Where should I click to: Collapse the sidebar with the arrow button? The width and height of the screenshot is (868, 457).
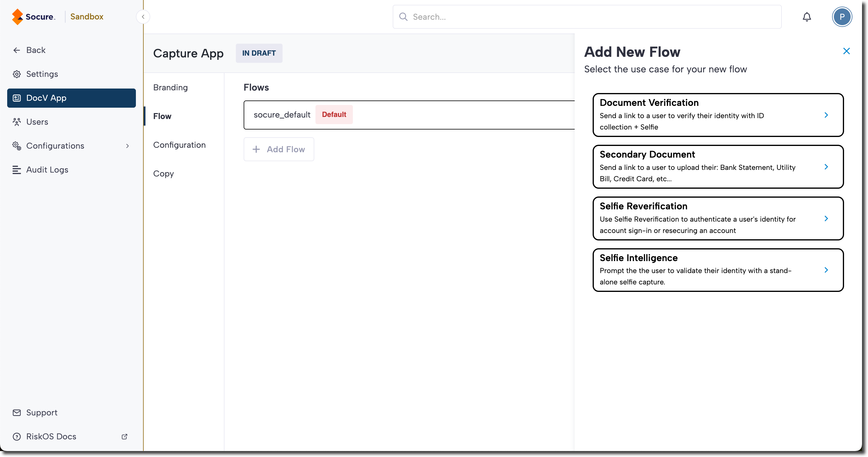coord(143,17)
